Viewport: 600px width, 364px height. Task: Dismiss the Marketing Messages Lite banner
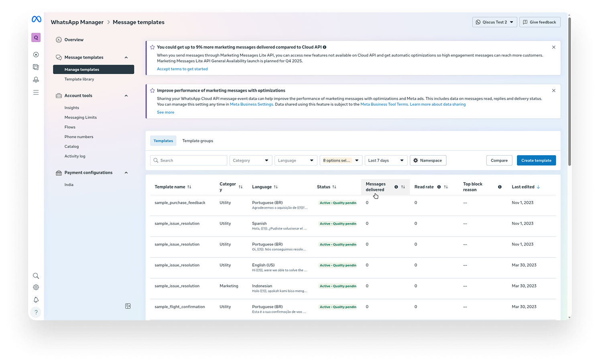(x=553, y=47)
